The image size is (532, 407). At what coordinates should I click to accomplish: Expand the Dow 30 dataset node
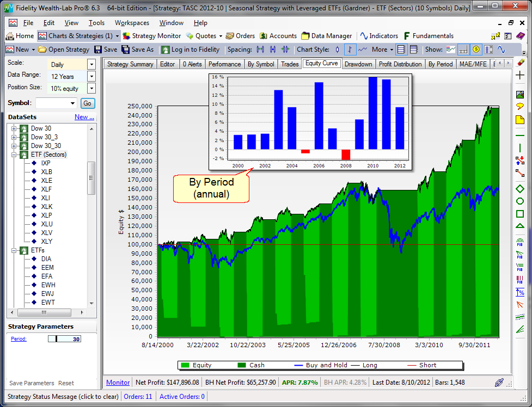pyautogui.click(x=14, y=128)
